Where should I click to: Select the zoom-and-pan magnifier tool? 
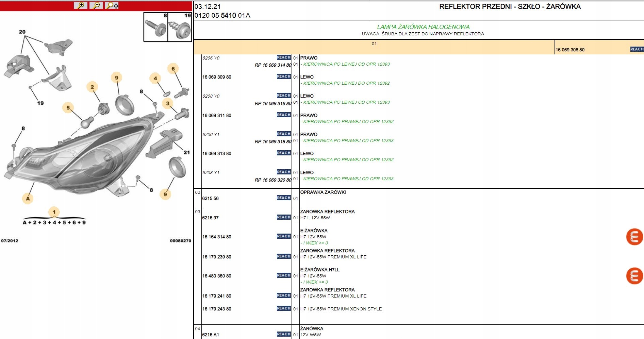click(x=112, y=5)
